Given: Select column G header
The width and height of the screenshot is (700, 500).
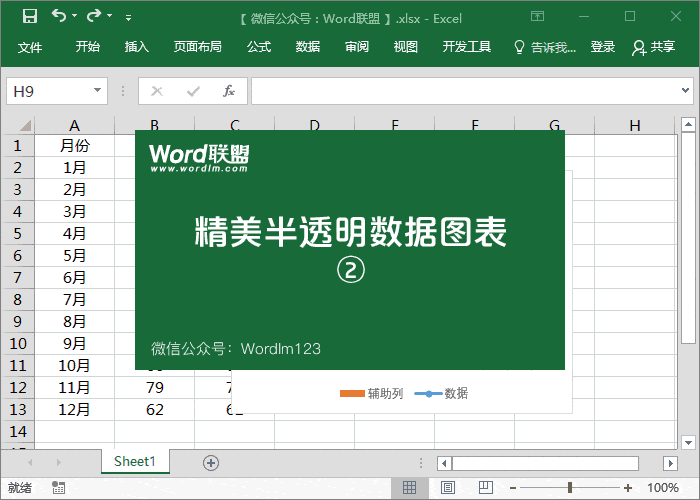Looking at the screenshot, I should [554, 125].
